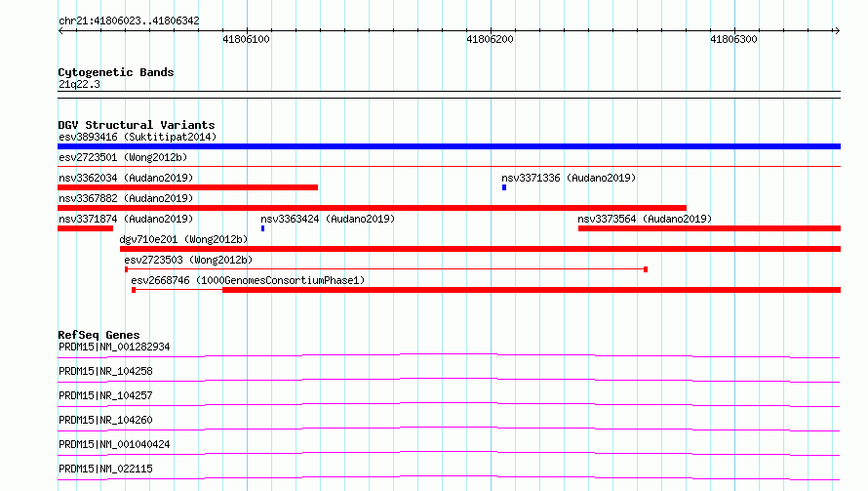Click the 41806300 ruler position label
Image resolution: width=868 pixels, height=491 pixels.
point(733,39)
